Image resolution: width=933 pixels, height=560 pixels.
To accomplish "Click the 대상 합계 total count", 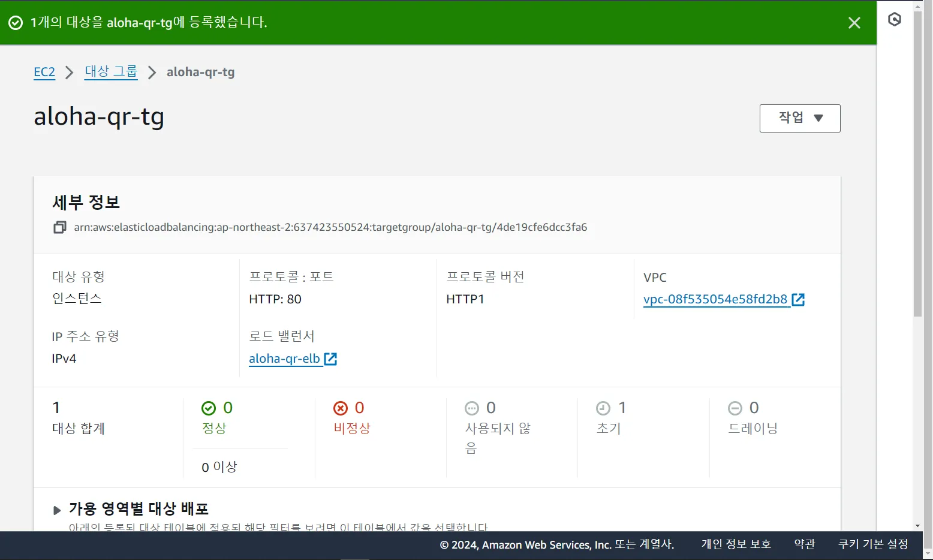I will point(56,408).
